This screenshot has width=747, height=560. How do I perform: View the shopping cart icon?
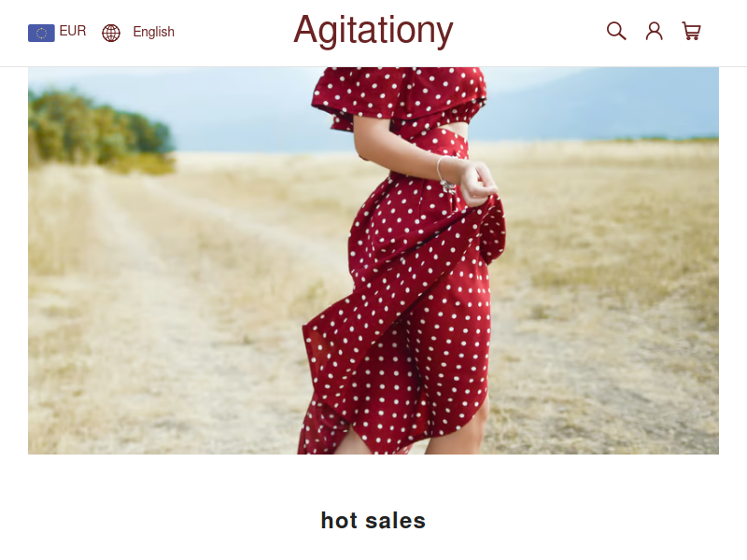tap(691, 31)
